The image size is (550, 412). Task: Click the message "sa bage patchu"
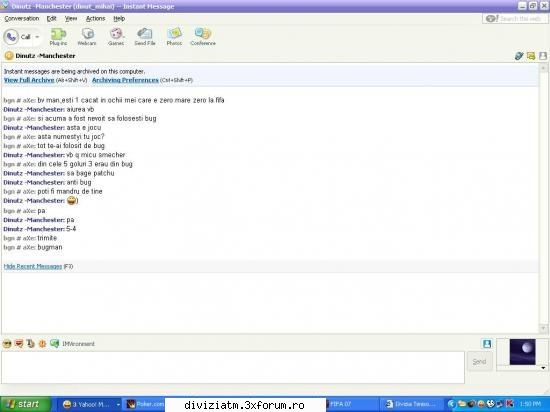click(90, 173)
